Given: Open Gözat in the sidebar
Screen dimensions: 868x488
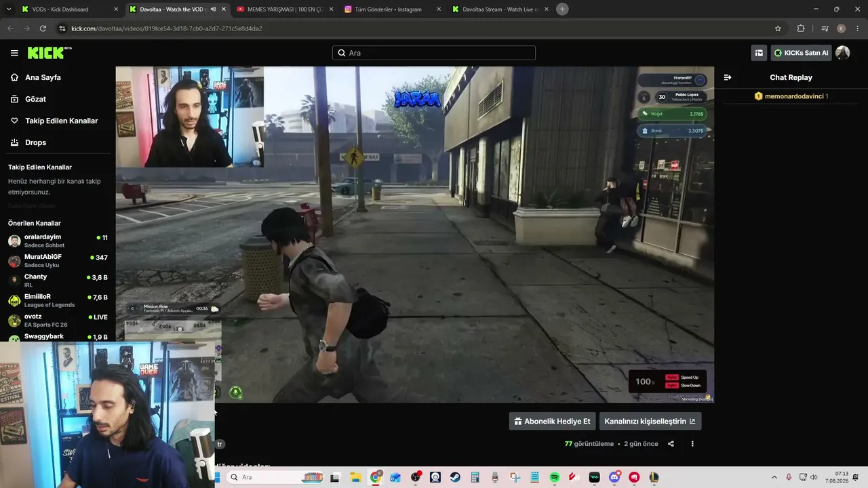Looking at the screenshot, I should [35, 99].
